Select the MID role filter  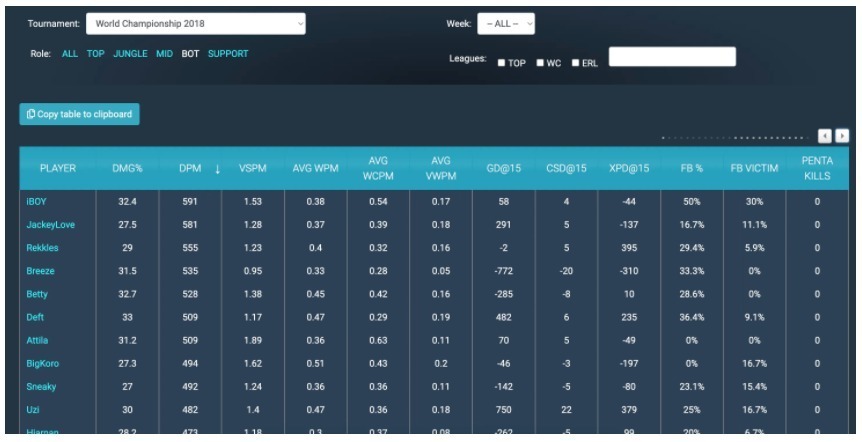[164, 53]
